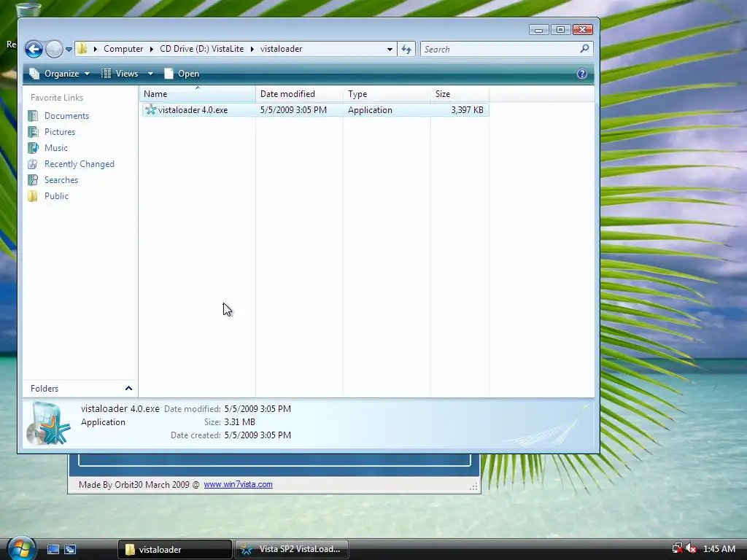Image resolution: width=747 pixels, height=560 pixels.
Task: Open Help with the question mark icon
Action: click(x=581, y=74)
